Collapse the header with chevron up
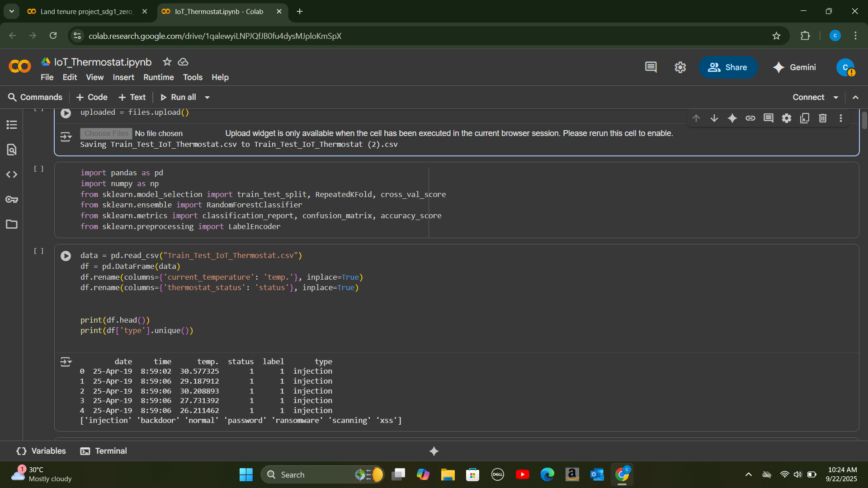This screenshot has width=868, height=488. [x=855, y=98]
